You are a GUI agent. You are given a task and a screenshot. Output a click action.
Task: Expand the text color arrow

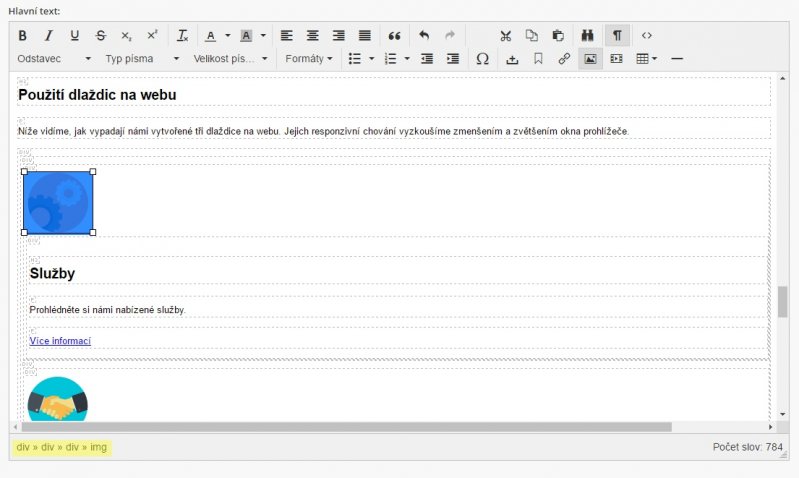click(227, 35)
